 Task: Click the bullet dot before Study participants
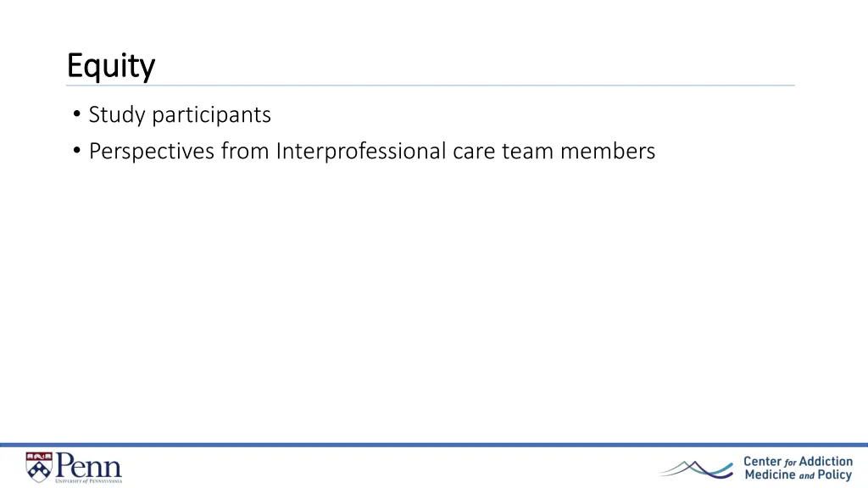coord(76,114)
